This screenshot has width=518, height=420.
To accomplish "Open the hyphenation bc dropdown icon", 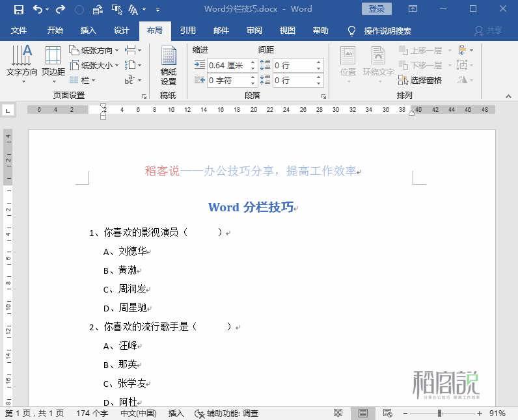I will pos(133,80).
